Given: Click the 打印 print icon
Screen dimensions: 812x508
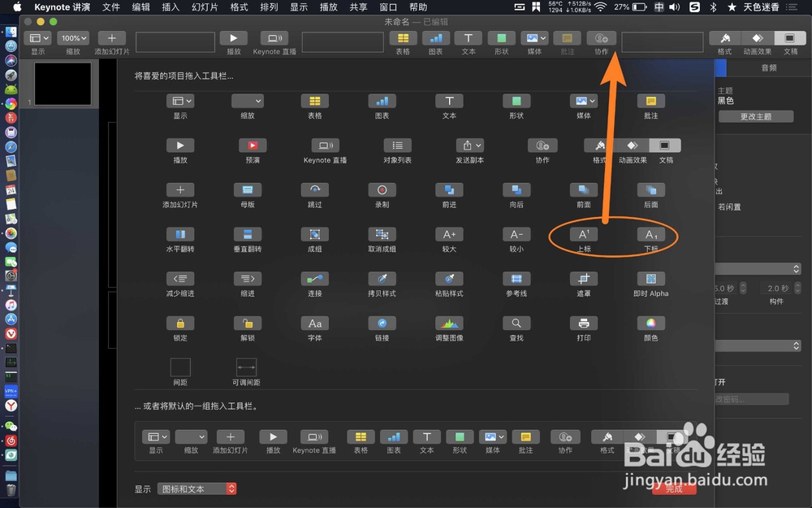Looking at the screenshot, I should tap(584, 323).
